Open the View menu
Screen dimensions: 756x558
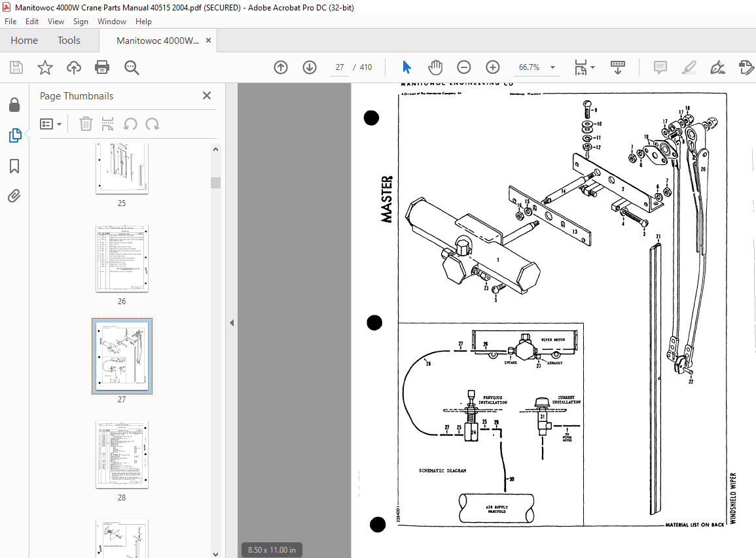(56, 22)
